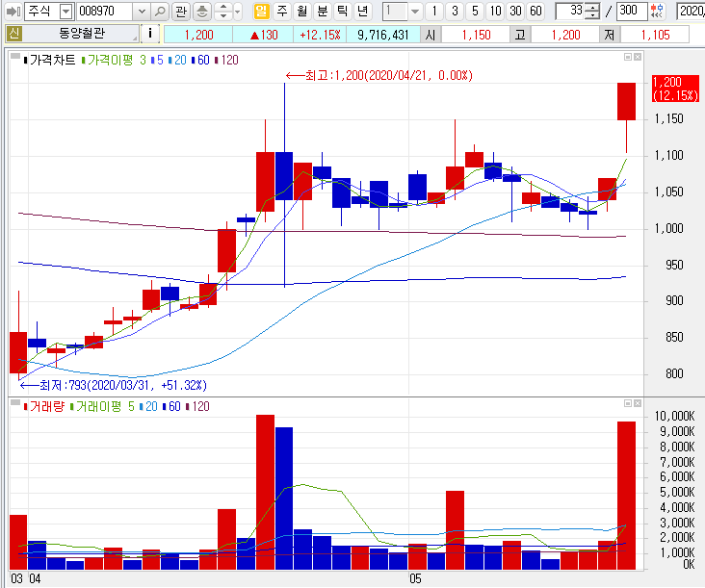
Task: Click volume panel top-left handle
Action: click(14, 403)
